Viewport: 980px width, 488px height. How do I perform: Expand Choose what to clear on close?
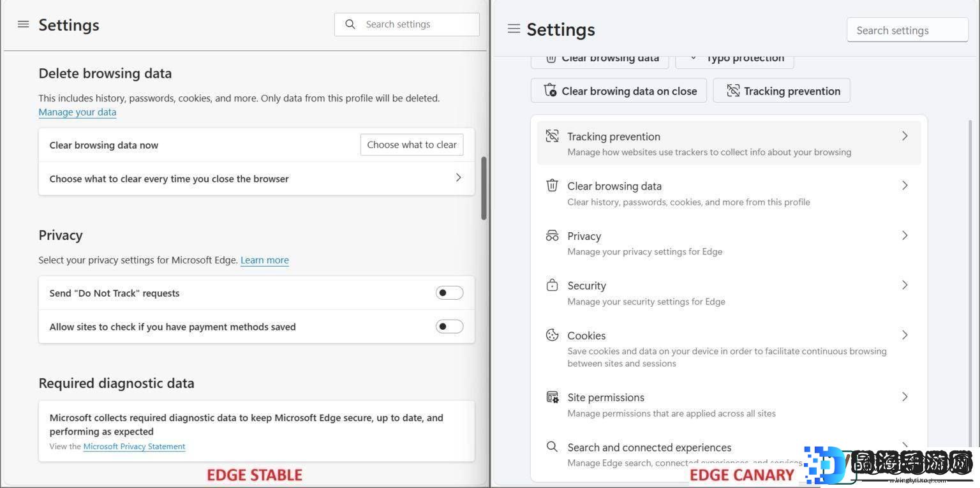(256, 179)
